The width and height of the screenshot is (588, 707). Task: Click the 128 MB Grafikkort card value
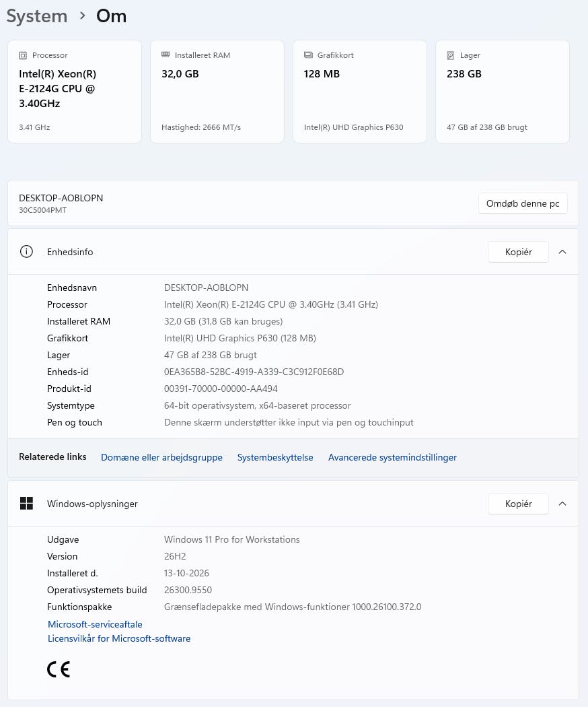pos(322,74)
